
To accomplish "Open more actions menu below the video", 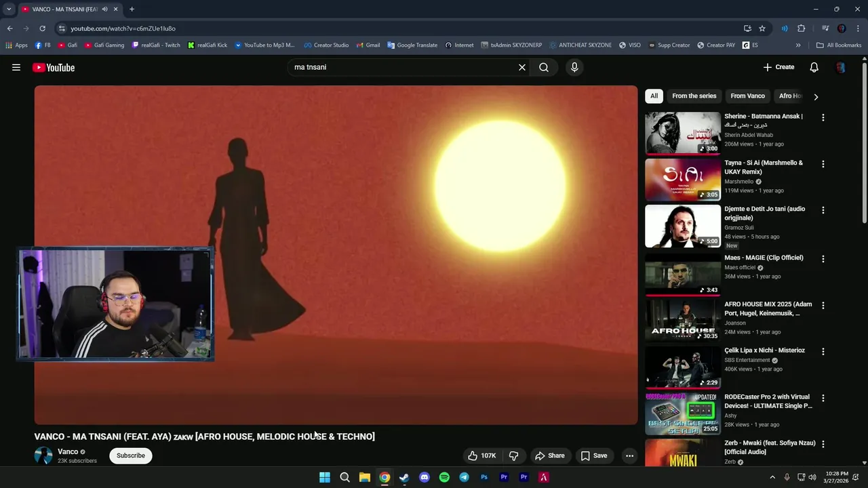I will coord(629,455).
